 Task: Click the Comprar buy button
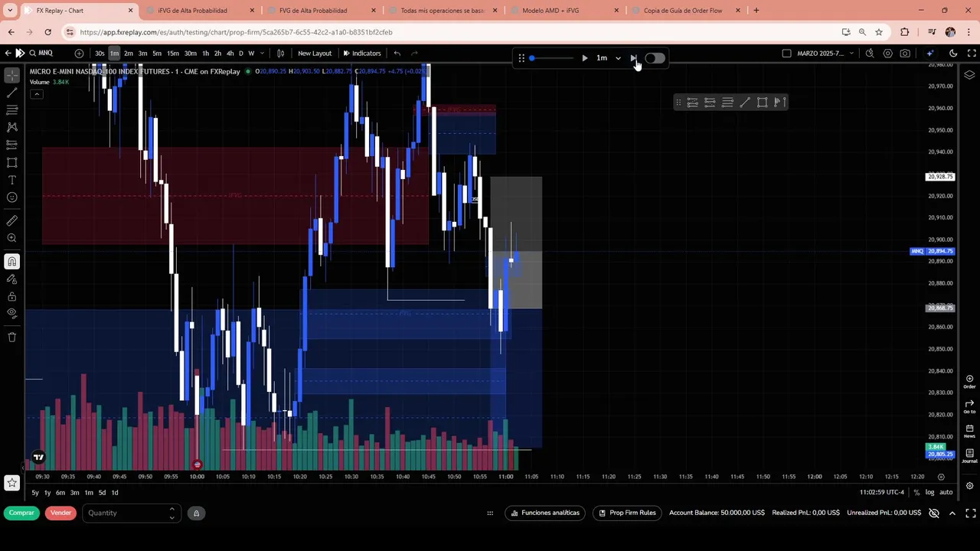(21, 513)
